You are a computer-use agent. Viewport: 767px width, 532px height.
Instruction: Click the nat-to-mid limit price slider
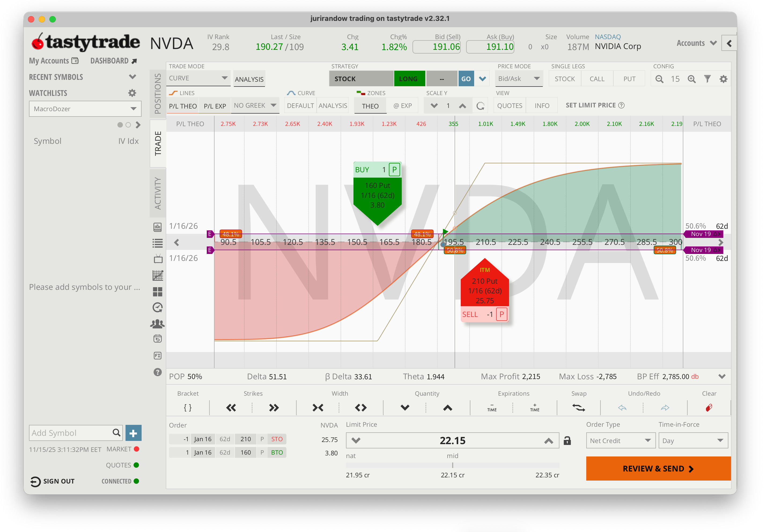(452, 465)
